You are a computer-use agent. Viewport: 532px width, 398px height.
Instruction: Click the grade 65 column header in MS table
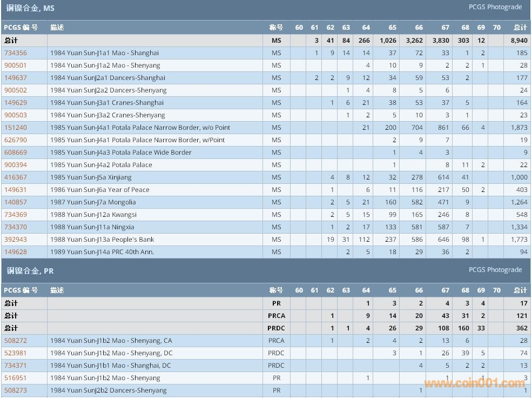(x=392, y=28)
